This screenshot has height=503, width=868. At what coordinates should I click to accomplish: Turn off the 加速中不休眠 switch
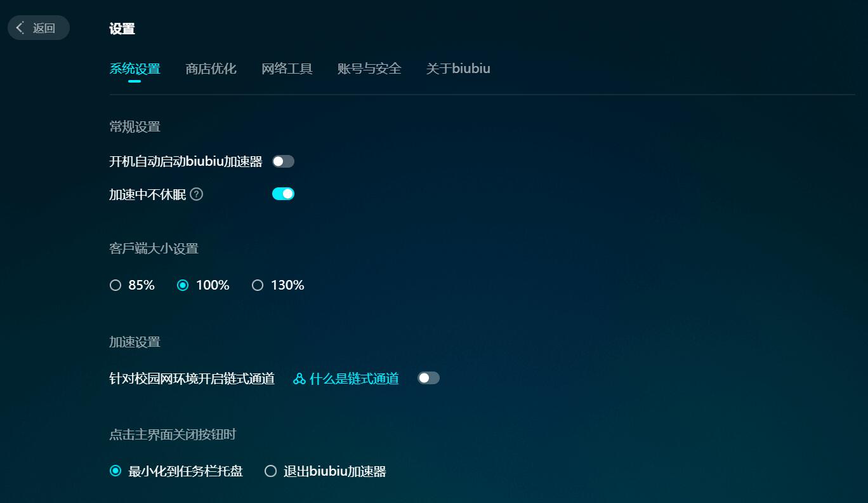click(x=283, y=194)
